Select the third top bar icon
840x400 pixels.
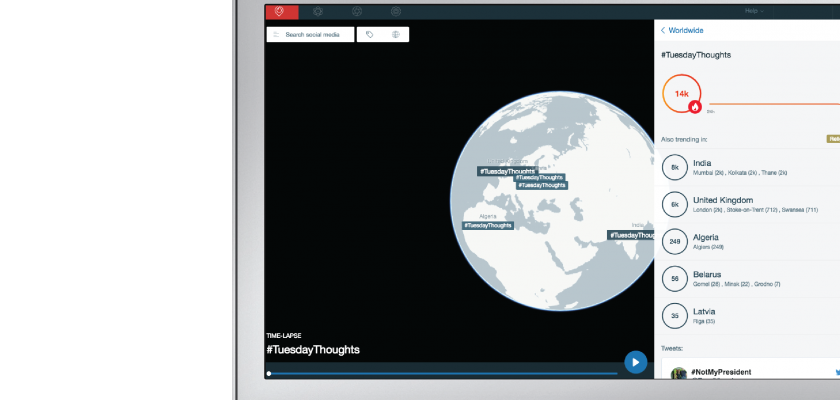[357, 12]
